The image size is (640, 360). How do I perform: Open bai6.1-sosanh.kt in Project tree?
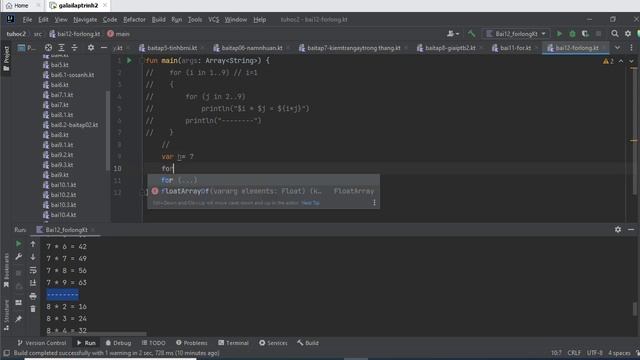point(72,75)
